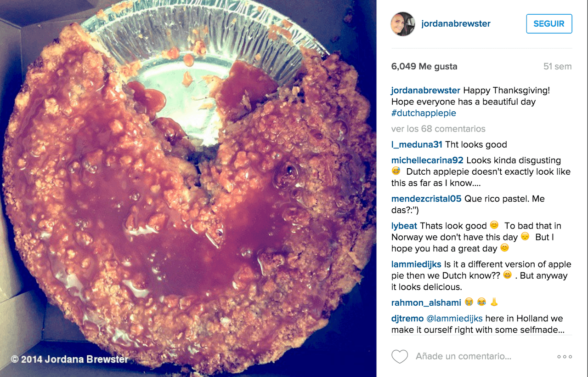Open the #dutchapplepie hashtag
Viewport: 588px width, 377px height.
[424, 113]
